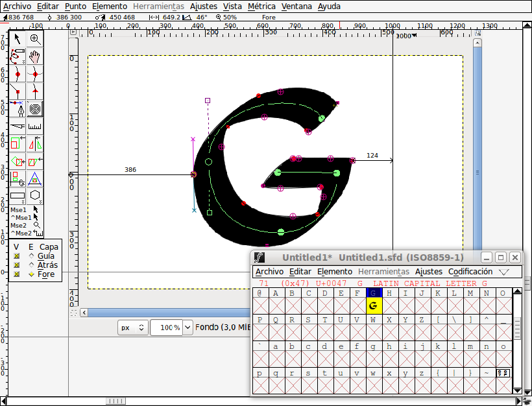Toggle visibility of the Fore layer

click(x=17, y=274)
